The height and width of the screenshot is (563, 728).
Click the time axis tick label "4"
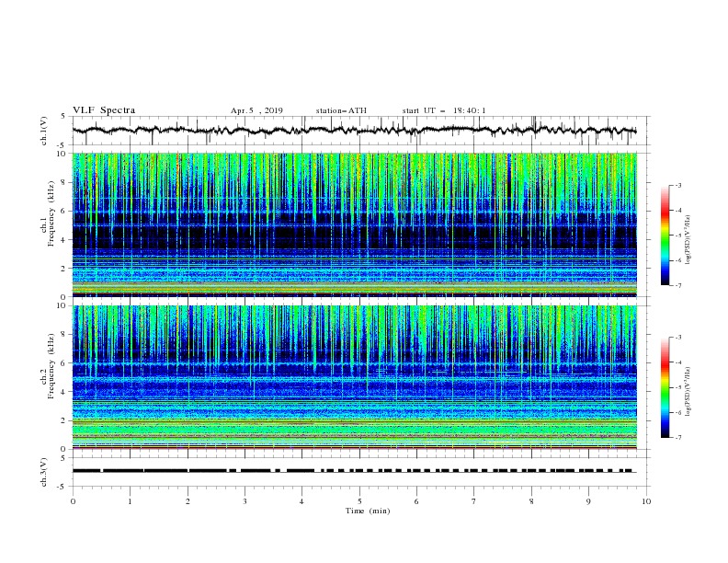click(x=301, y=501)
